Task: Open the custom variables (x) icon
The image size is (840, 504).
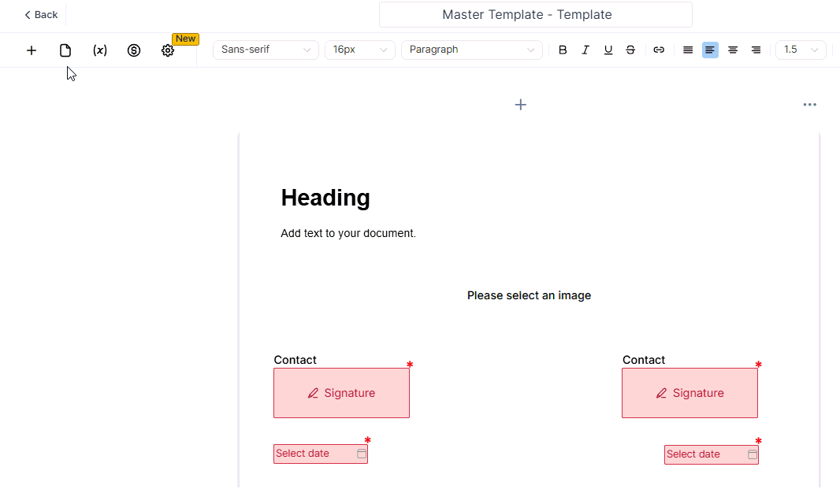Action: [100, 50]
